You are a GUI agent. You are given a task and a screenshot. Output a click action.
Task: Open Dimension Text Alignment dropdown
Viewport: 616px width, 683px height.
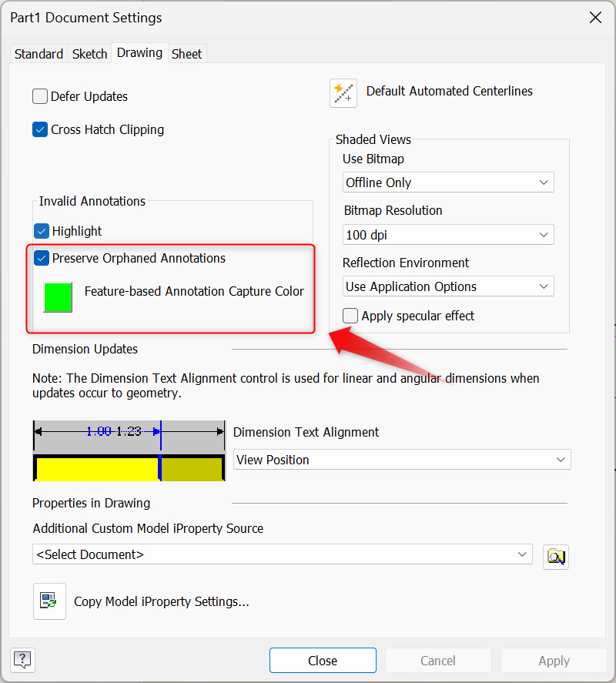(402, 460)
